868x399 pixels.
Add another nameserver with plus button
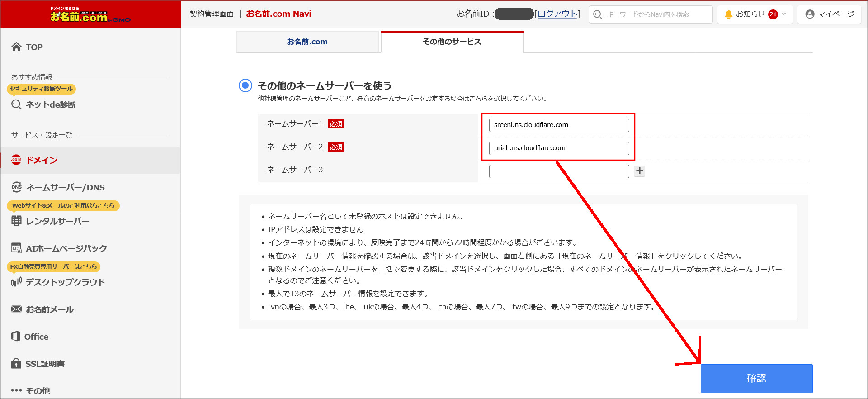tap(639, 171)
